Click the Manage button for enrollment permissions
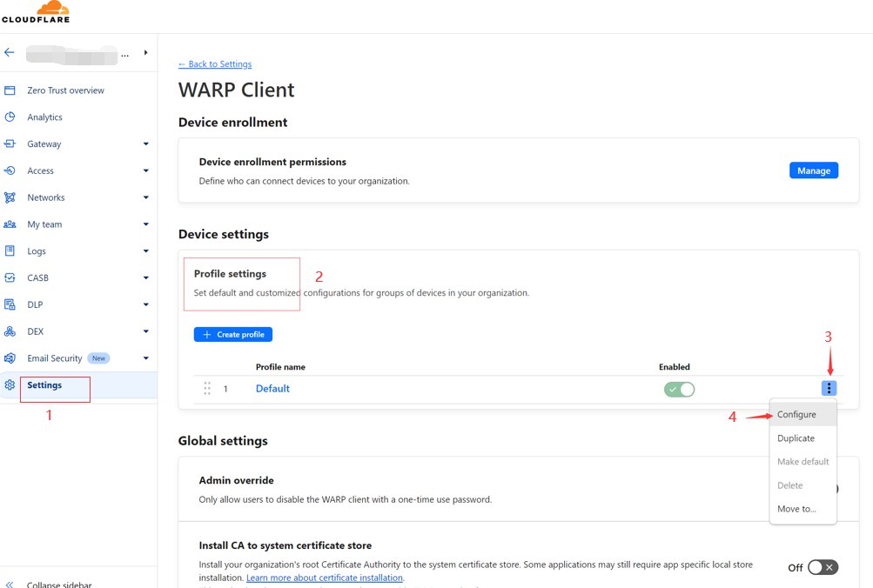Image resolution: width=873 pixels, height=588 pixels. tap(813, 170)
